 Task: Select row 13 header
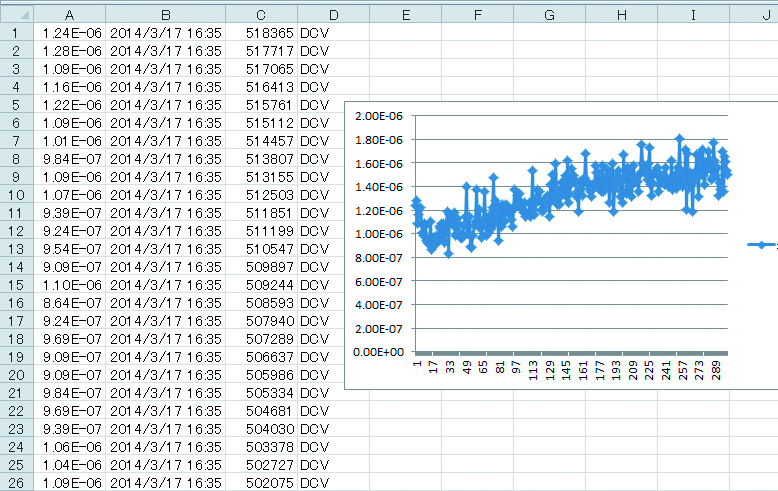(x=16, y=249)
